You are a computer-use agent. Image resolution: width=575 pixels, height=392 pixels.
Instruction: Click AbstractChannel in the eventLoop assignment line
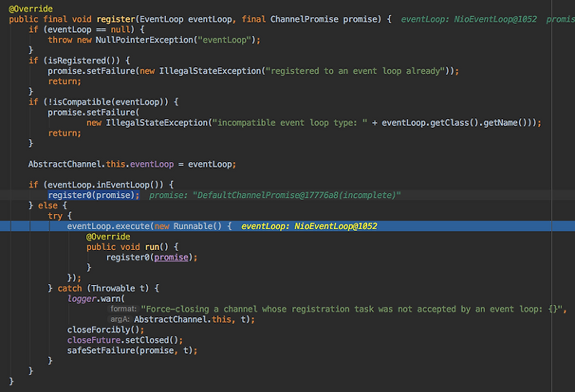click(65, 164)
